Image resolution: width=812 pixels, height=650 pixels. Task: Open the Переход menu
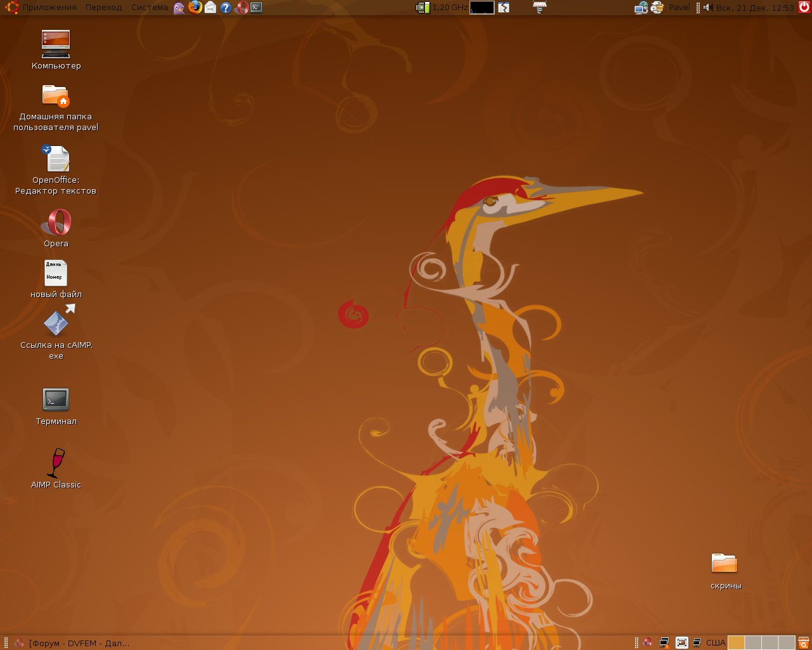(x=103, y=8)
